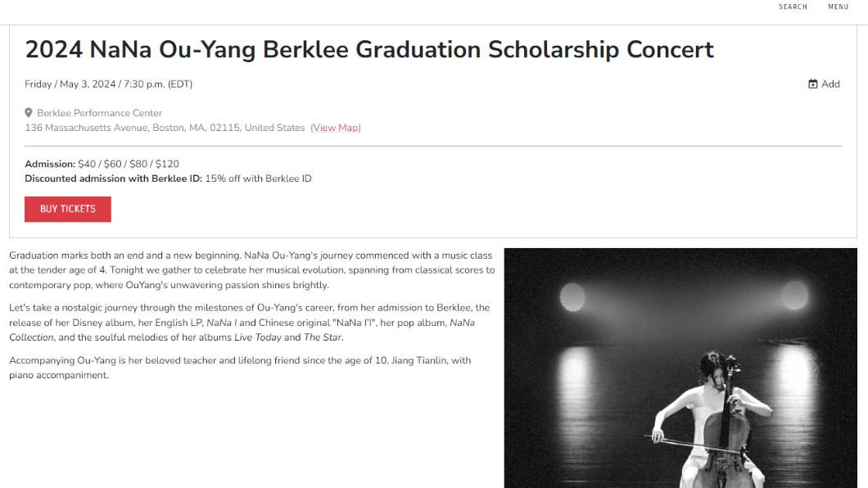Open the View Map link

click(336, 128)
